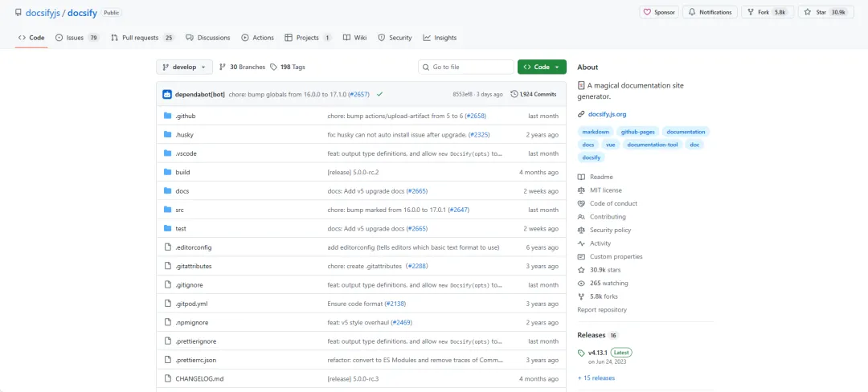
Task: Select the Code tab
Action: pyautogui.click(x=31, y=38)
